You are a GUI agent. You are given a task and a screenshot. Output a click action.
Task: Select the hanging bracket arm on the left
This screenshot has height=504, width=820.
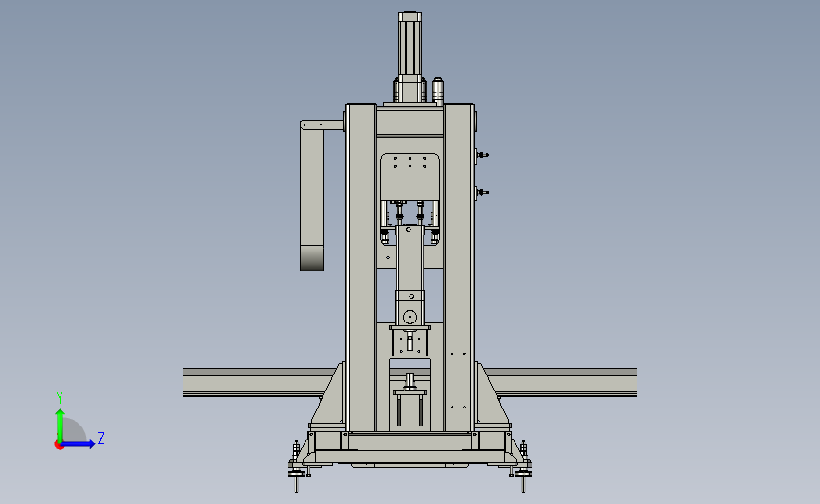tap(312, 196)
